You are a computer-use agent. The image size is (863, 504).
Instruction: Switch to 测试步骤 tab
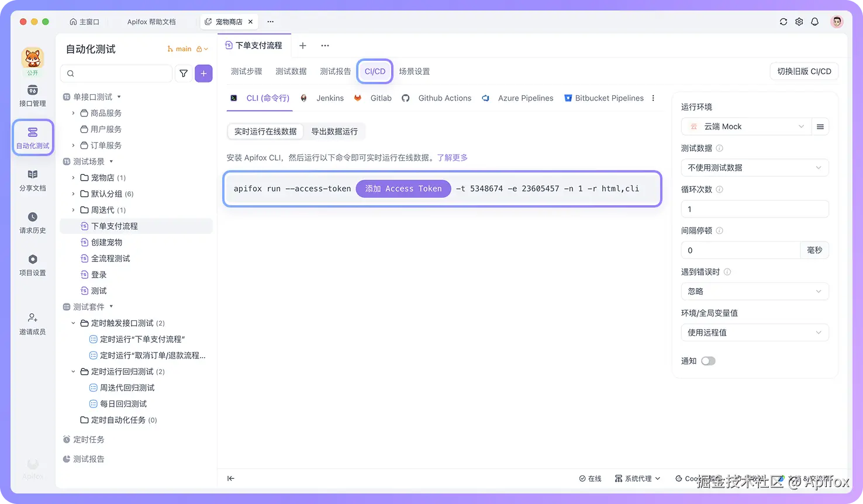(246, 71)
